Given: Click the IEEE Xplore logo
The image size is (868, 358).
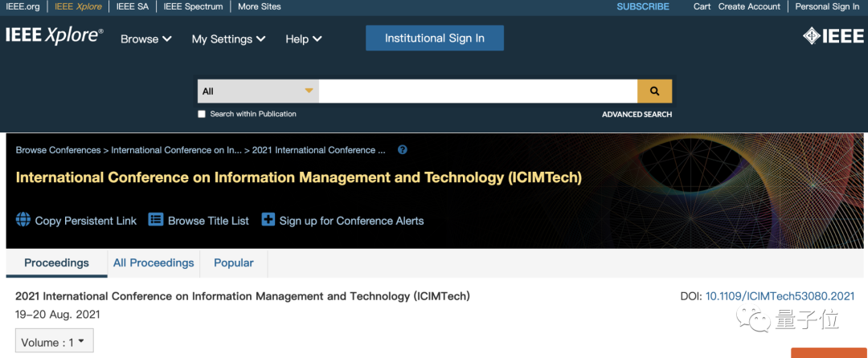Looking at the screenshot, I should click(x=55, y=36).
